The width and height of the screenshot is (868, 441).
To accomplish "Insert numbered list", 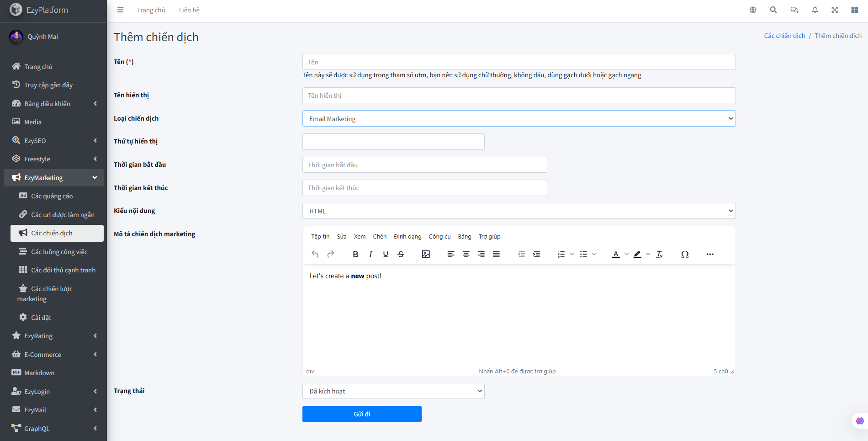I will [561, 254].
